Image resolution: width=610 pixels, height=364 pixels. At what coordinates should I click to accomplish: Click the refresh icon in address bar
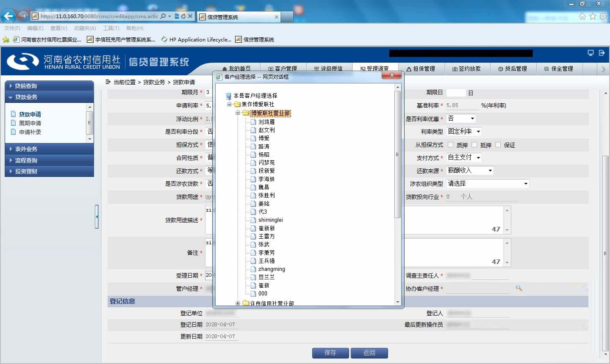(183, 16)
